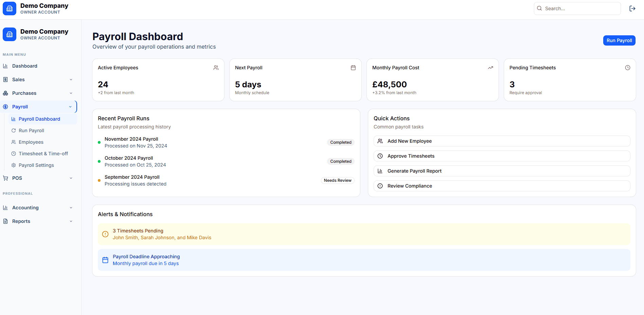Screen dimensions: 644x315
Task: Click the Reports document icon
Action: click(x=5, y=221)
